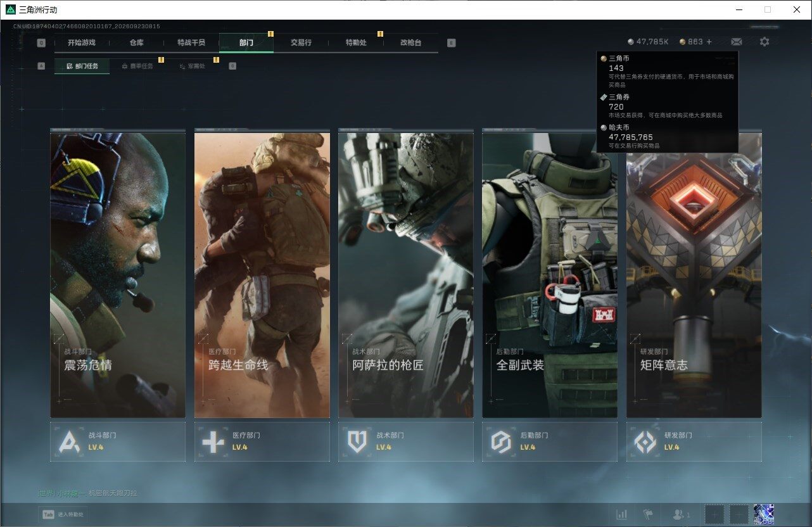Switch to the 仓库 tab
The height and width of the screenshot is (527, 812).
136,43
